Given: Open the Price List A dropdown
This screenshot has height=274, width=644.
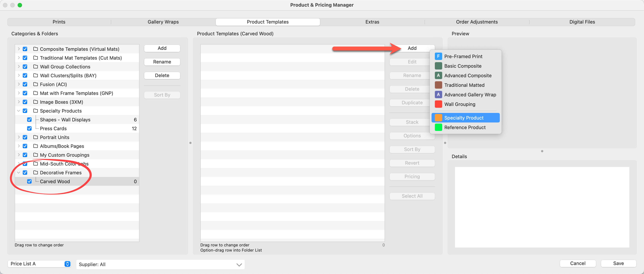Looking at the screenshot, I should point(39,264).
